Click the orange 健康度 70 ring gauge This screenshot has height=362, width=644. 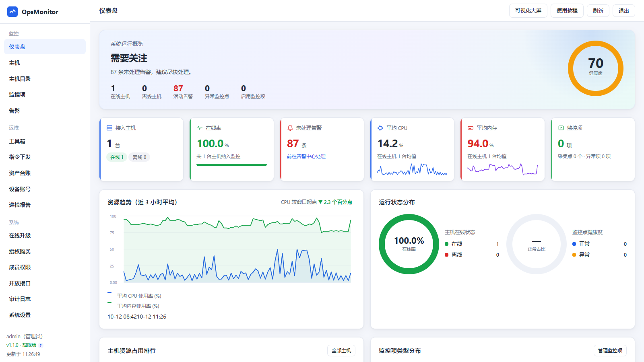pos(596,68)
